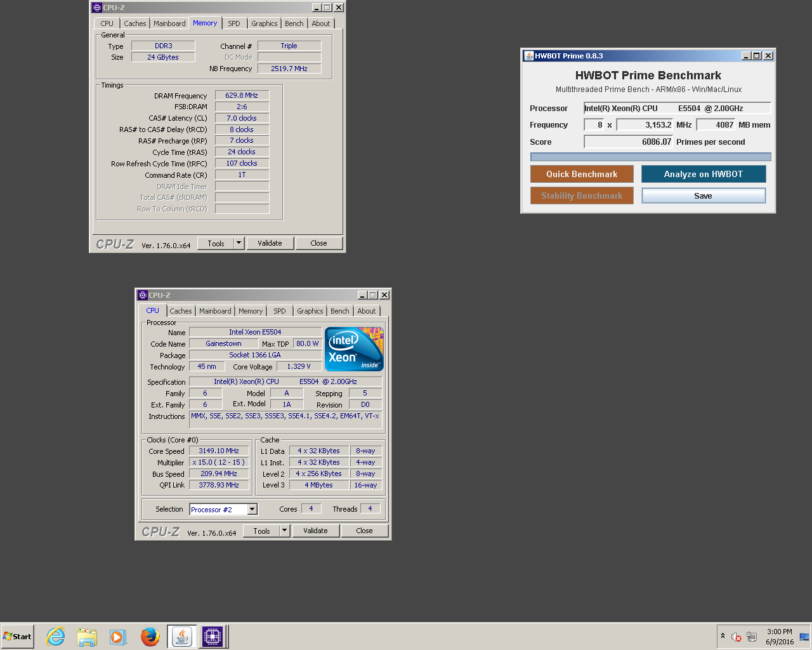Start the Quick Benchmark
The image size is (812, 650).
pos(582,174)
